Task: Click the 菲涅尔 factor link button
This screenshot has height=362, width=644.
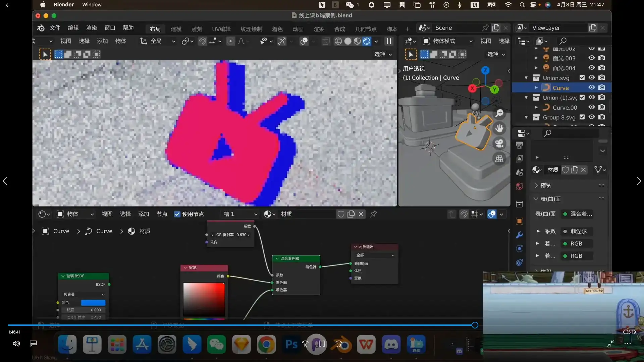Action: coord(578,231)
